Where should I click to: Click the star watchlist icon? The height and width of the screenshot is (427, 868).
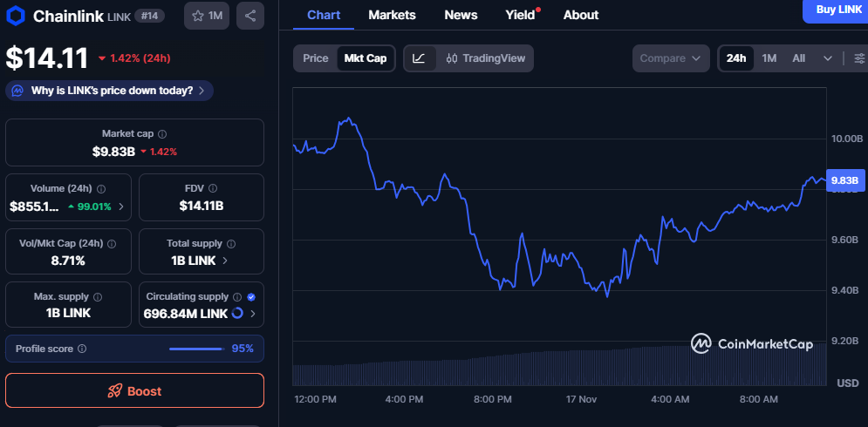point(198,16)
